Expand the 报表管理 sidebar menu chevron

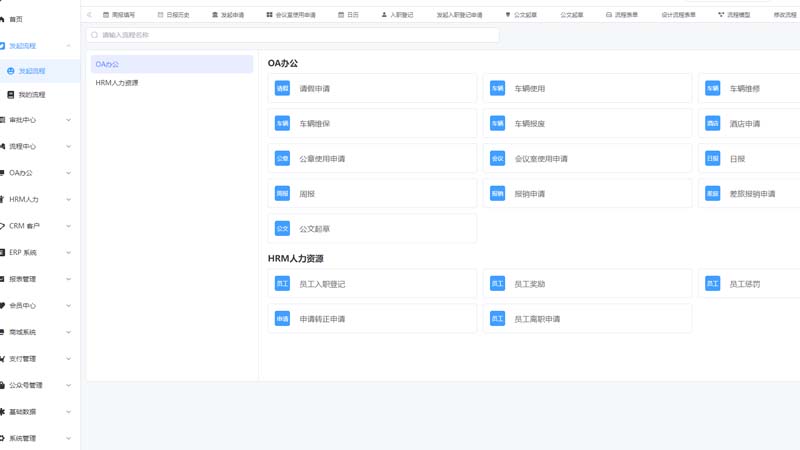coord(68,279)
